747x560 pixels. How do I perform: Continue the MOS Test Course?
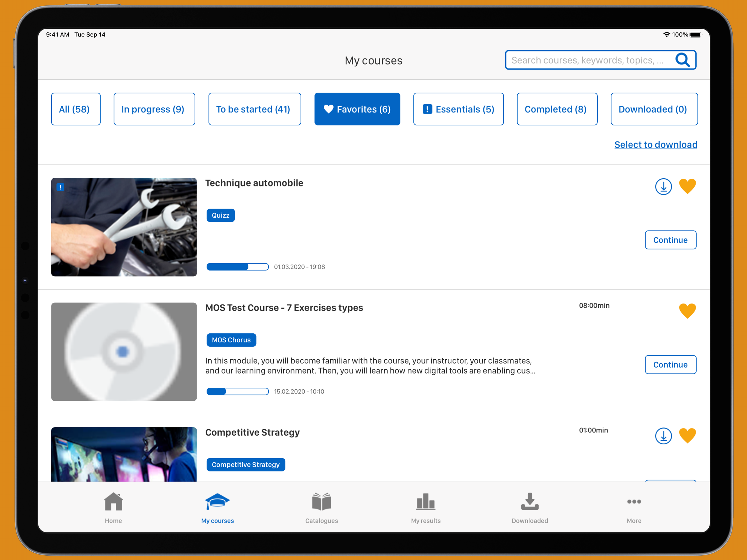pos(670,364)
